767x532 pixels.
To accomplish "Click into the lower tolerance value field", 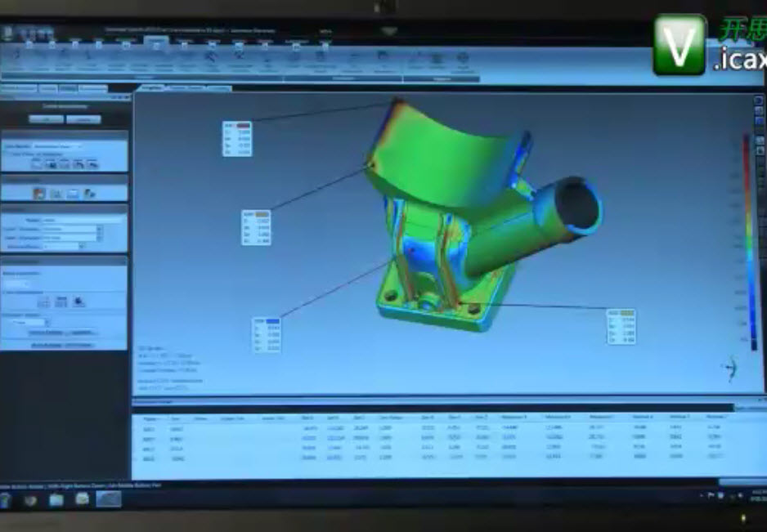I will [70, 238].
